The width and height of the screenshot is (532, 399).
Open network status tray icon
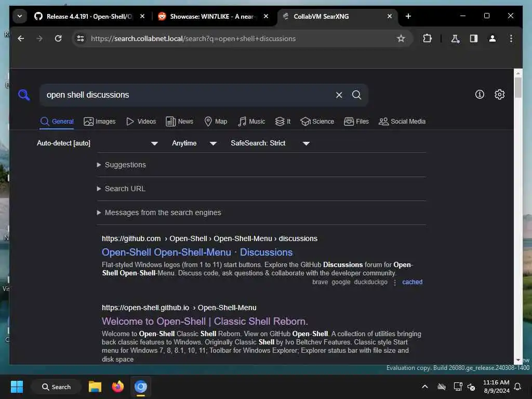pyautogui.click(x=458, y=387)
